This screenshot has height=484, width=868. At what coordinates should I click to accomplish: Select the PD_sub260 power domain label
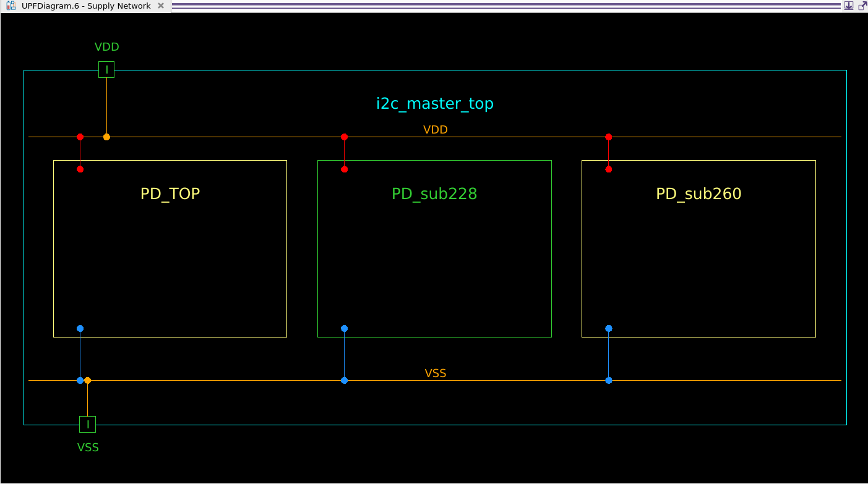coord(698,194)
